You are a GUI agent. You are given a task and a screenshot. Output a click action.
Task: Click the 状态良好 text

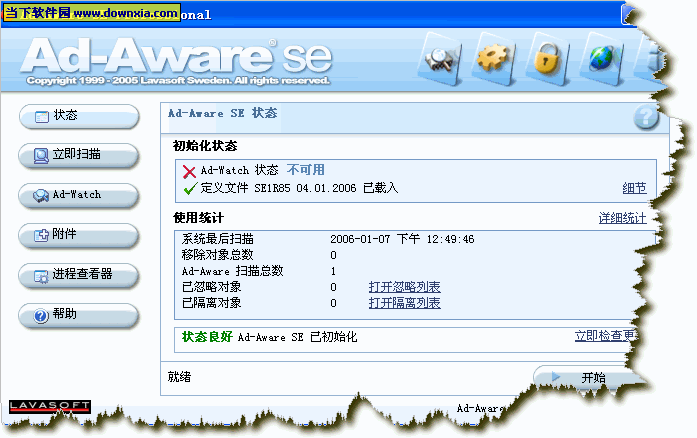207,337
